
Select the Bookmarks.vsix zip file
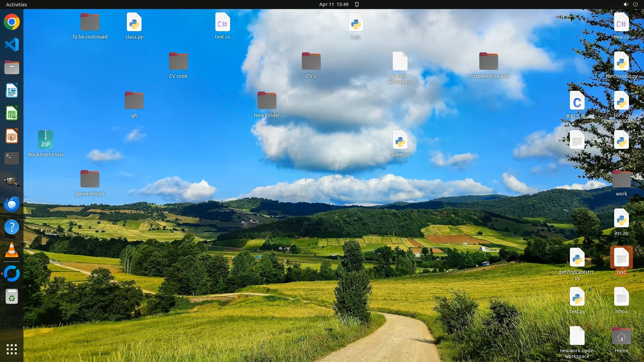tap(46, 140)
